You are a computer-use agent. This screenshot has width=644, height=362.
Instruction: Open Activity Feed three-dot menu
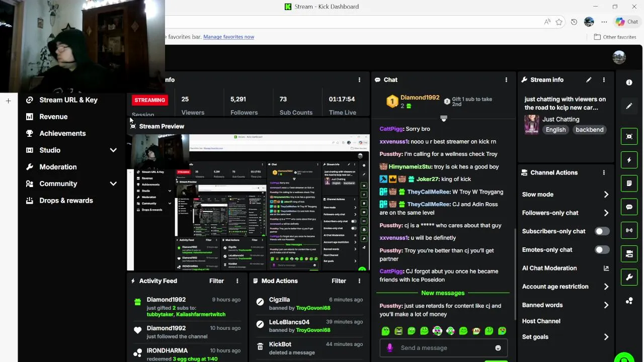tap(237, 281)
